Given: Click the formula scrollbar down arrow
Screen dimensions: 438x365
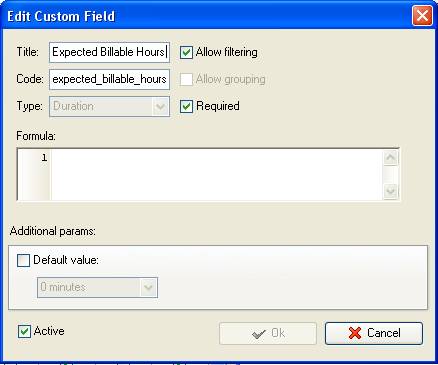Looking at the screenshot, I should coord(390,191).
